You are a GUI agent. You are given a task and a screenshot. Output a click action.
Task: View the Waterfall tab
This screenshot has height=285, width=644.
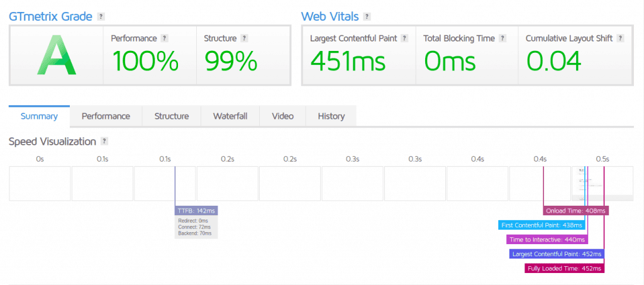pos(230,116)
